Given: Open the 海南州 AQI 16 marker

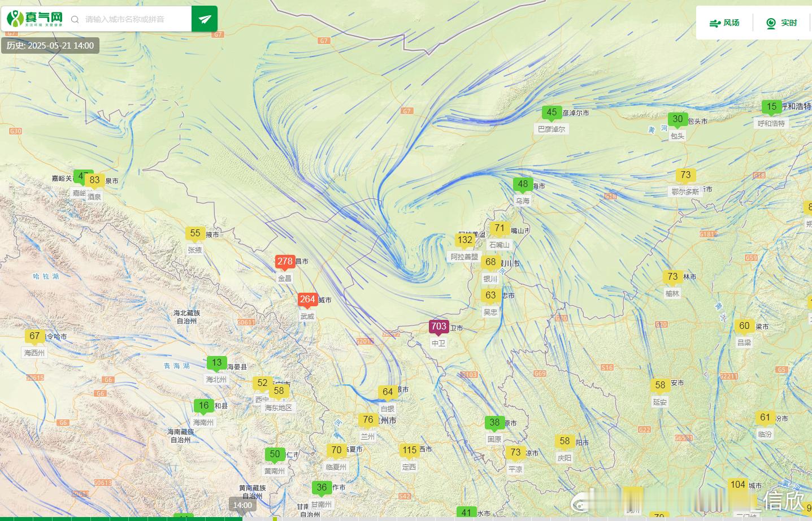Looking at the screenshot, I should (x=203, y=406).
